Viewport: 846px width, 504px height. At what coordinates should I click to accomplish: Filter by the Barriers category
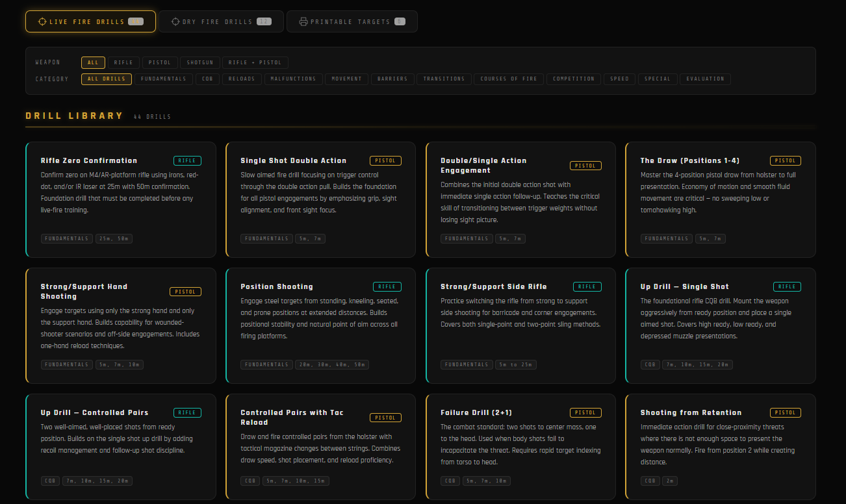pyautogui.click(x=392, y=79)
